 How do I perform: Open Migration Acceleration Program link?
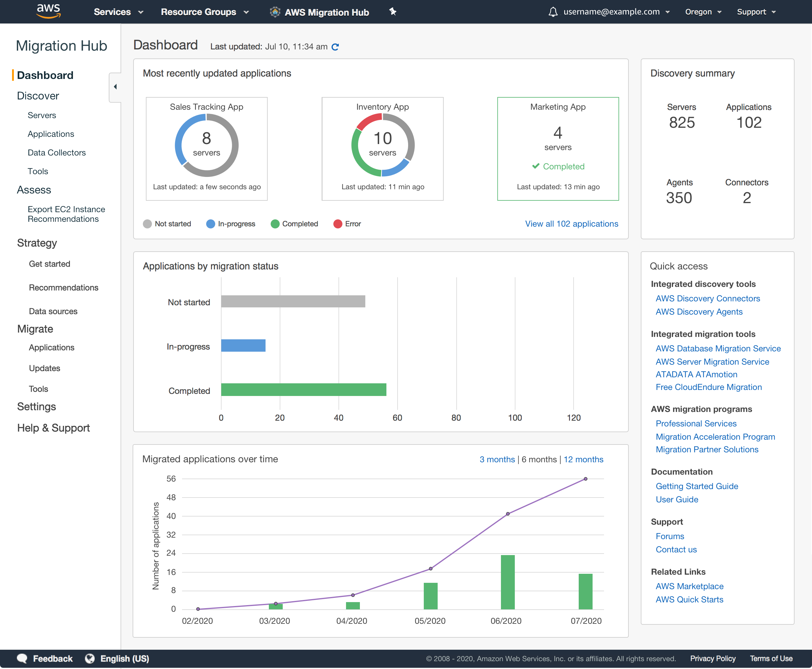coord(715,437)
